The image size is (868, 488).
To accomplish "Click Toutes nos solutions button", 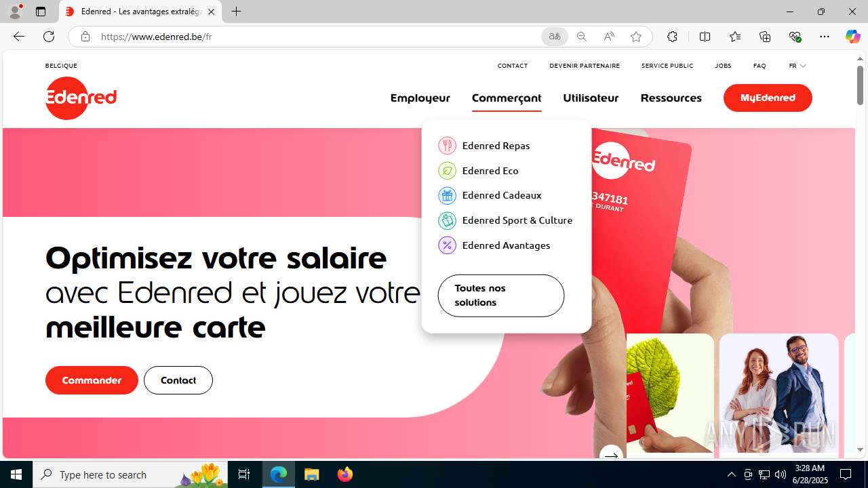I will coord(501,296).
